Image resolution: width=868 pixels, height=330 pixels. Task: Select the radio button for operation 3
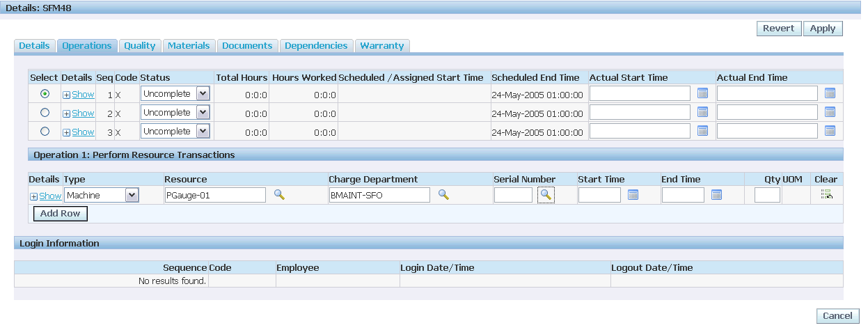click(x=45, y=131)
